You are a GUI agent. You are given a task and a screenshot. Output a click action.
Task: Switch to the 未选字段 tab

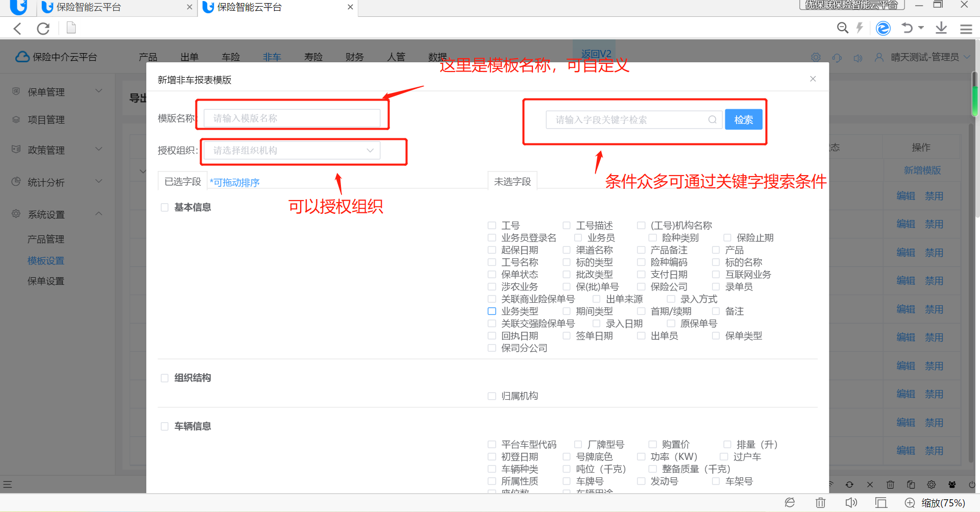coord(512,182)
